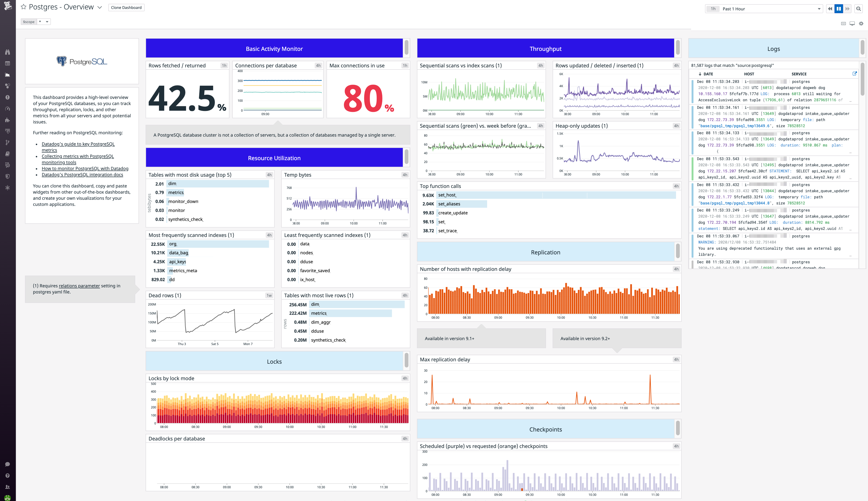Open the Postgres - Overview title chevron dropdown
This screenshot has width=868, height=501.
[100, 7]
